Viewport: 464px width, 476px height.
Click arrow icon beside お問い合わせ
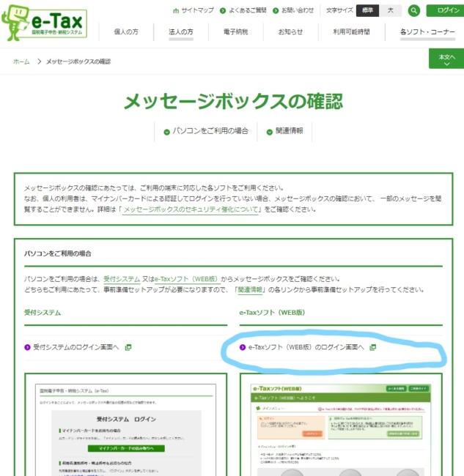276,11
